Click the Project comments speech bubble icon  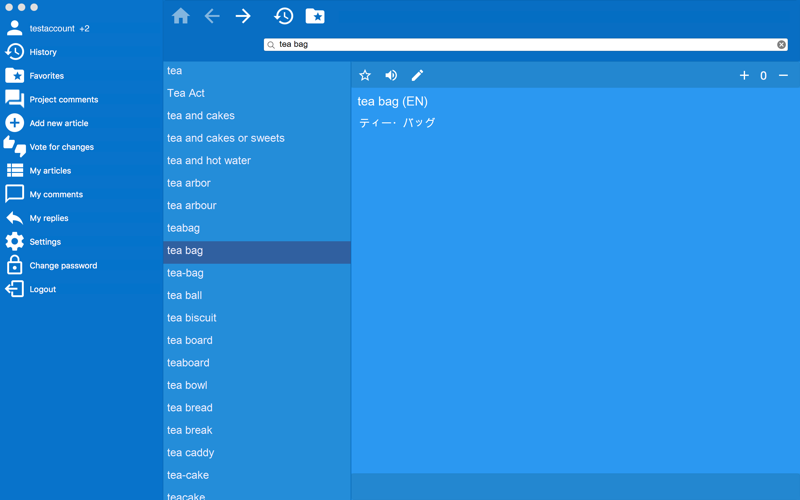[x=14, y=99]
